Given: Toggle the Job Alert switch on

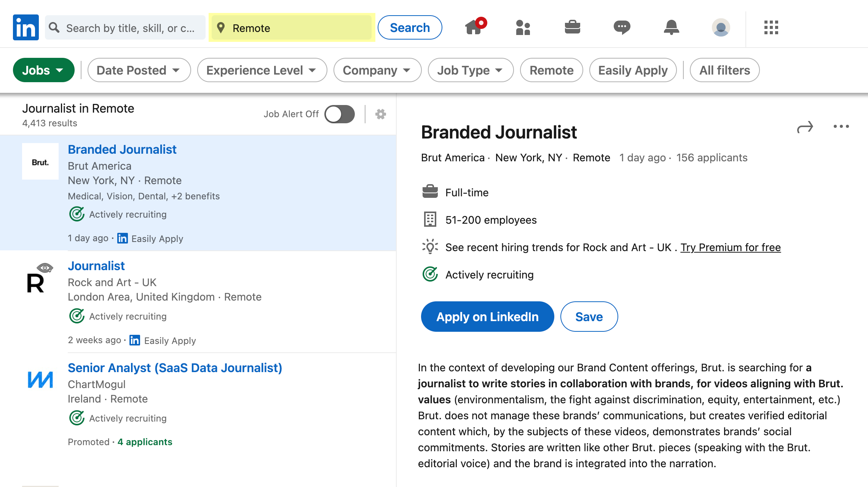Looking at the screenshot, I should [x=340, y=114].
